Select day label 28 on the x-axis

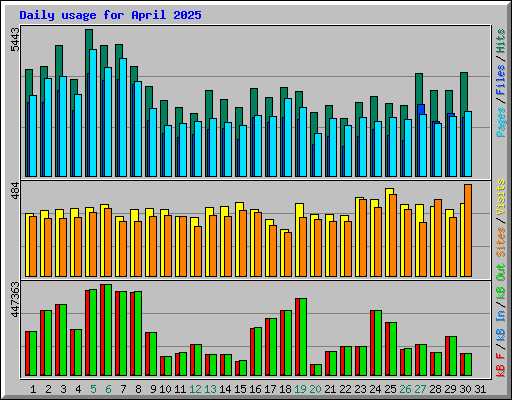pyautogui.click(x=435, y=389)
